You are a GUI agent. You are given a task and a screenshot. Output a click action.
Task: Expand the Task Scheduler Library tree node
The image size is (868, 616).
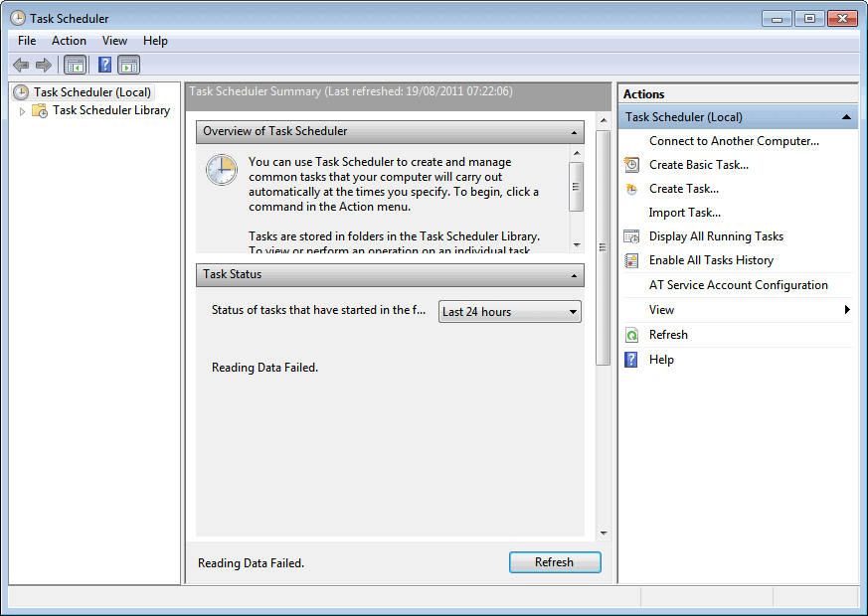click(x=22, y=111)
